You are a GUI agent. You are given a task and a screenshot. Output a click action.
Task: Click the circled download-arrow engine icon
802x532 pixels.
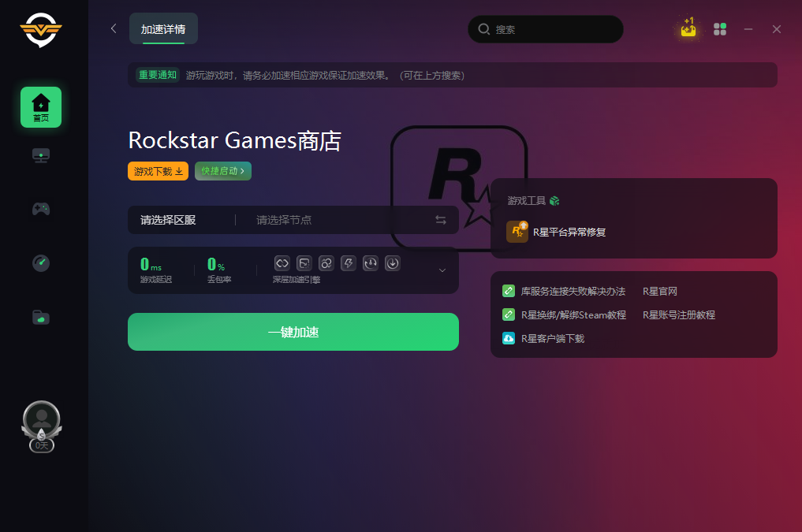(x=392, y=263)
